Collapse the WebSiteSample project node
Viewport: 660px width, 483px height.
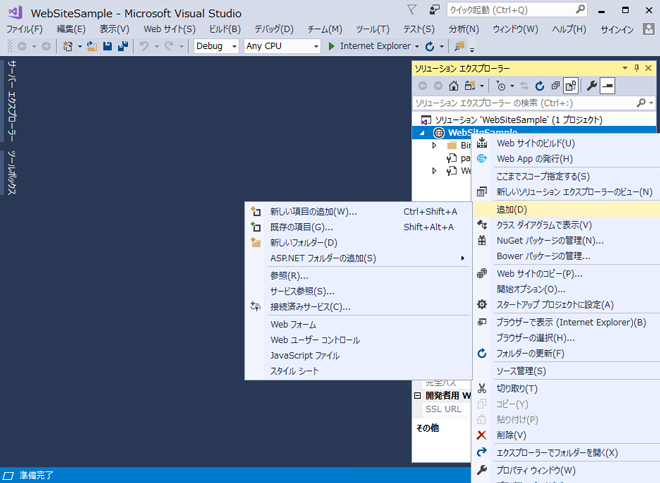coord(423,133)
